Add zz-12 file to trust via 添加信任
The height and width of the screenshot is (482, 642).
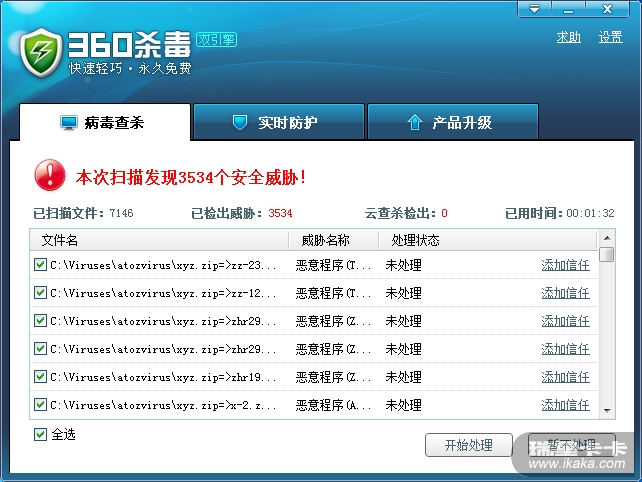pyautogui.click(x=565, y=293)
